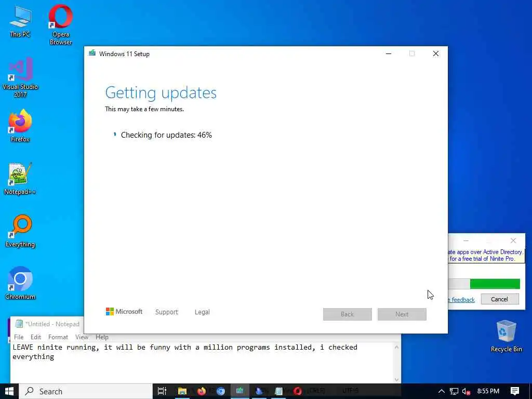Switch to Ninite installer in taskbar

tap(259, 391)
